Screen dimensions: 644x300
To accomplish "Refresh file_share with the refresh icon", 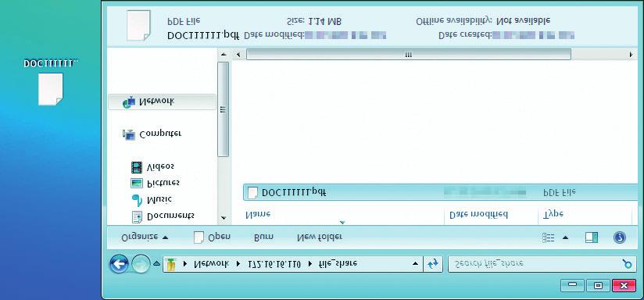I will (433, 264).
